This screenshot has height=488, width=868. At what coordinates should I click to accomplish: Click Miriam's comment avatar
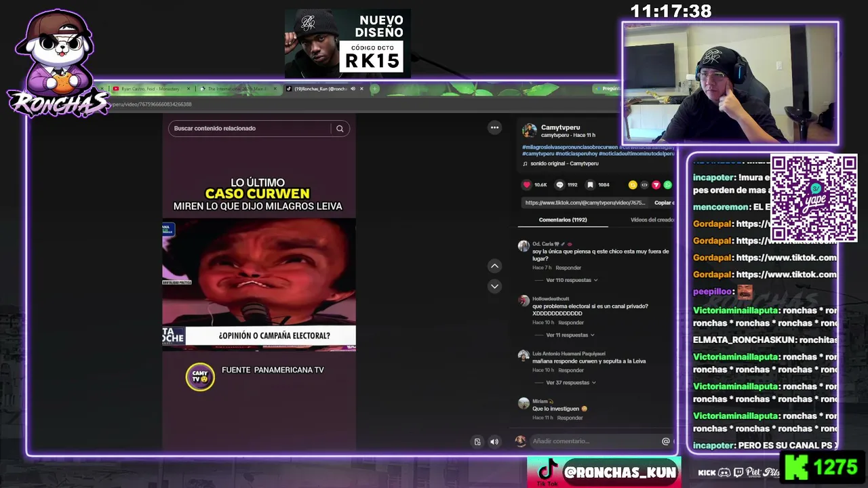click(524, 403)
